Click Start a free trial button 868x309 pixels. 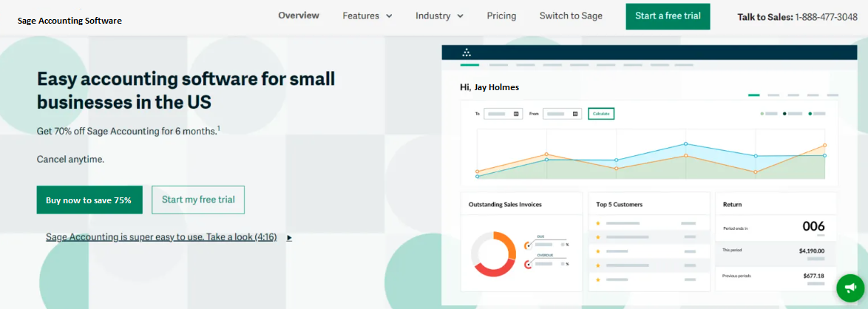[x=668, y=16]
